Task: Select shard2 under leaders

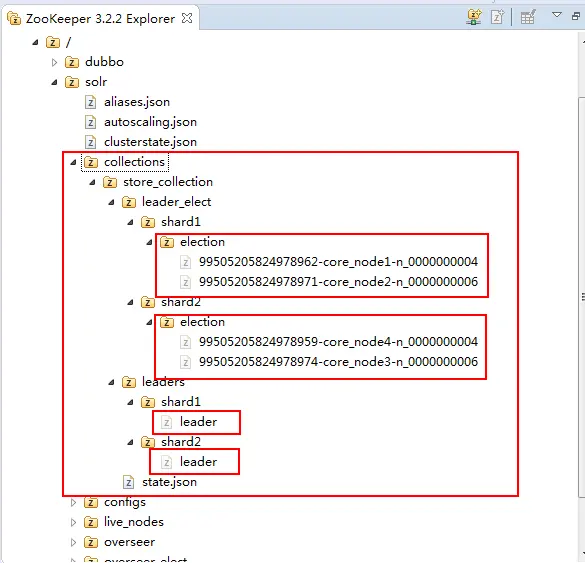Action: (x=181, y=442)
